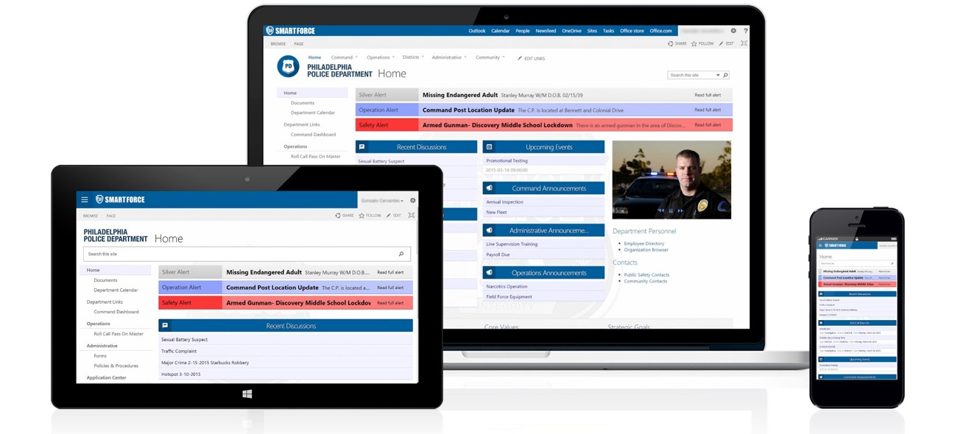Image resolution: width=980 pixels, height=434 pixels.
Task: Click the search magnifier icon next to the search box
Action: (725, 74)
